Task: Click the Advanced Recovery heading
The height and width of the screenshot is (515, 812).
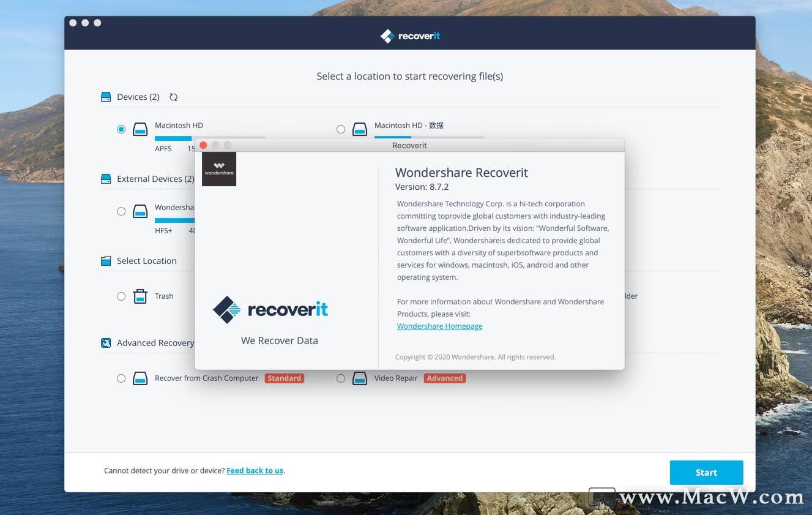Action: point(155,343)
